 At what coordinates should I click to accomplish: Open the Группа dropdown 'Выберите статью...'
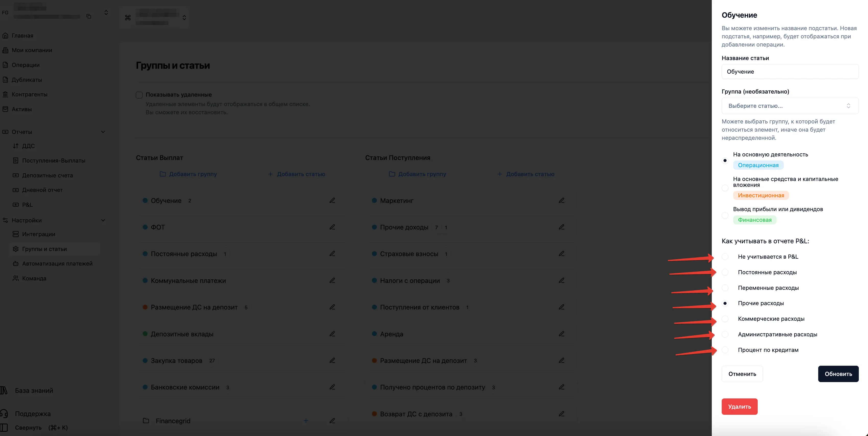pos(790,106)
